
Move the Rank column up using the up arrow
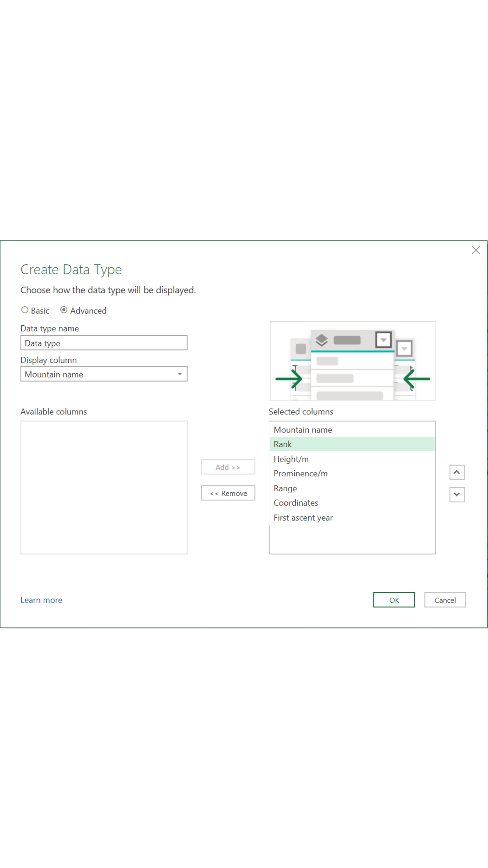[457, 472]
